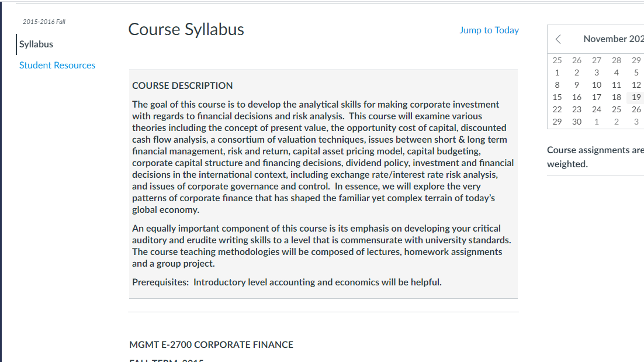Open the Syllabus navigation item
This screenshot has height=362, width=644.
(36, 44)
